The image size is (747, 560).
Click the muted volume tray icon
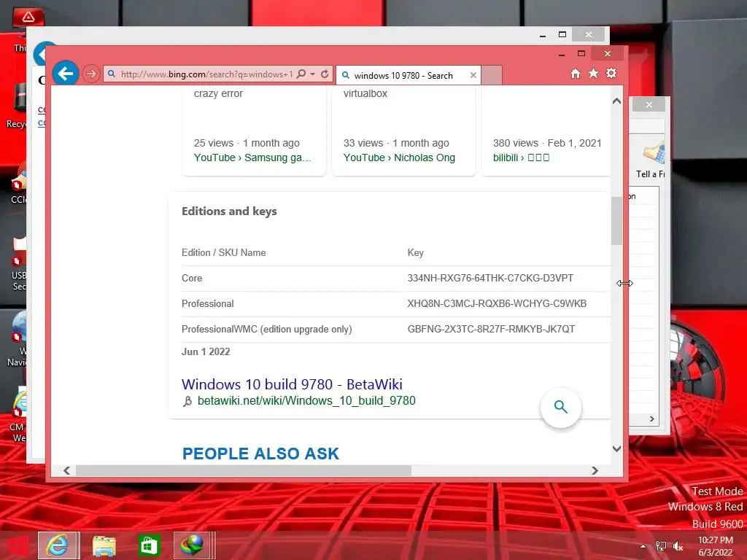[x=678, y=546]
